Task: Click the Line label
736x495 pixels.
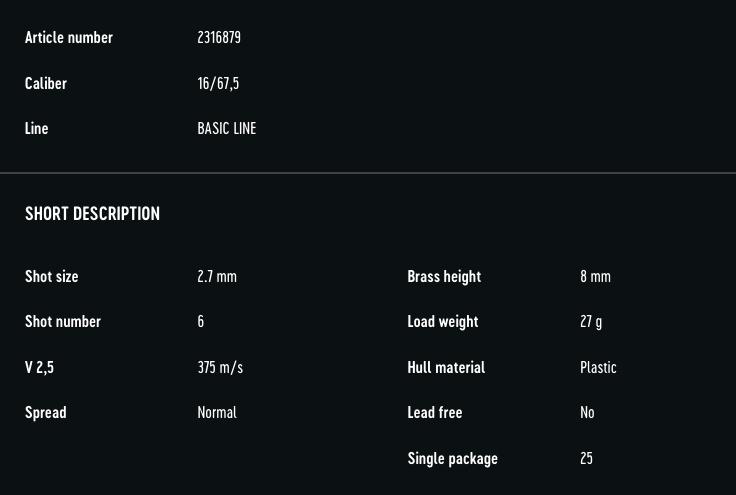Action: [x=36, y=129]
